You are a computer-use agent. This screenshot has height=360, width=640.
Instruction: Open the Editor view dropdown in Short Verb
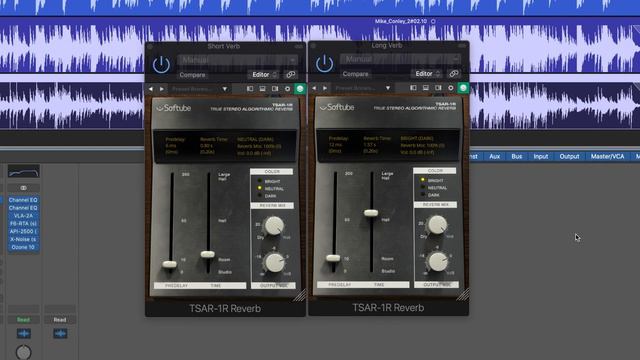[264, 75]
